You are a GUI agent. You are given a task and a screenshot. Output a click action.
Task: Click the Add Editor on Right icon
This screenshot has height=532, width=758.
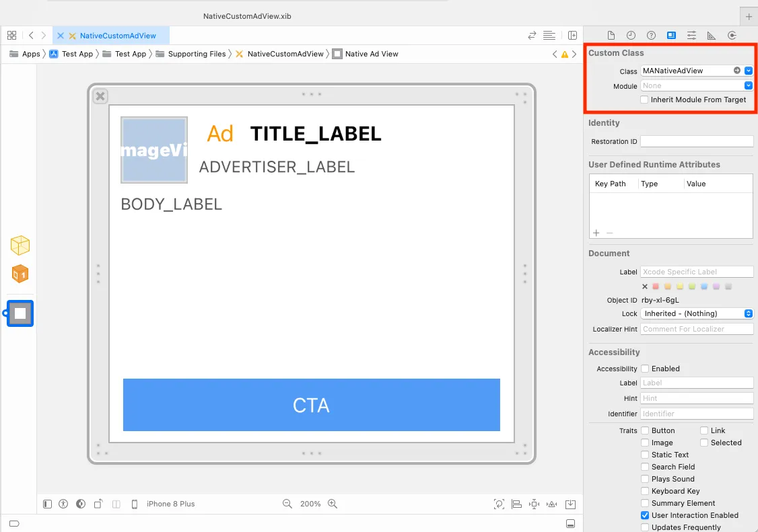point(572,36)
